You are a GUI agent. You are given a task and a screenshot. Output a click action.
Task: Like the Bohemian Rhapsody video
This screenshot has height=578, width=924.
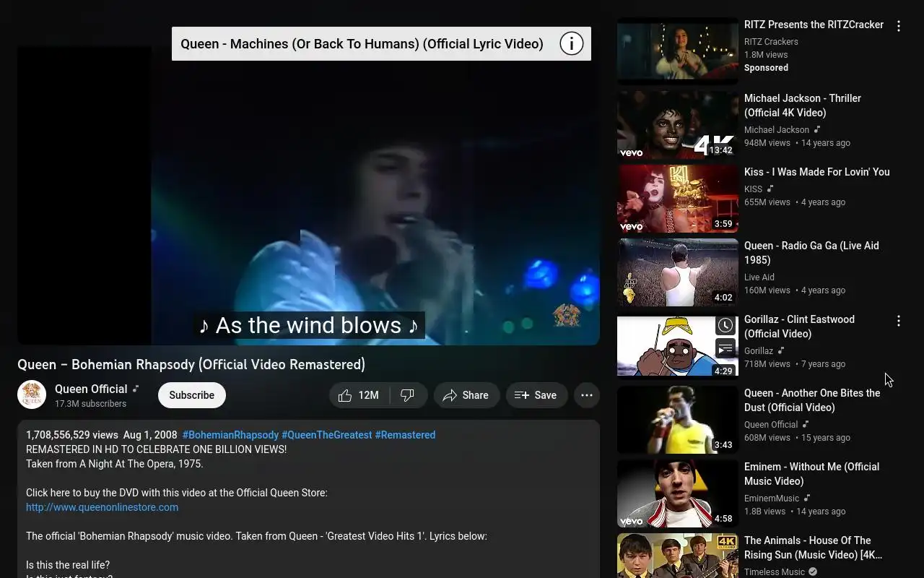point(359,395)
